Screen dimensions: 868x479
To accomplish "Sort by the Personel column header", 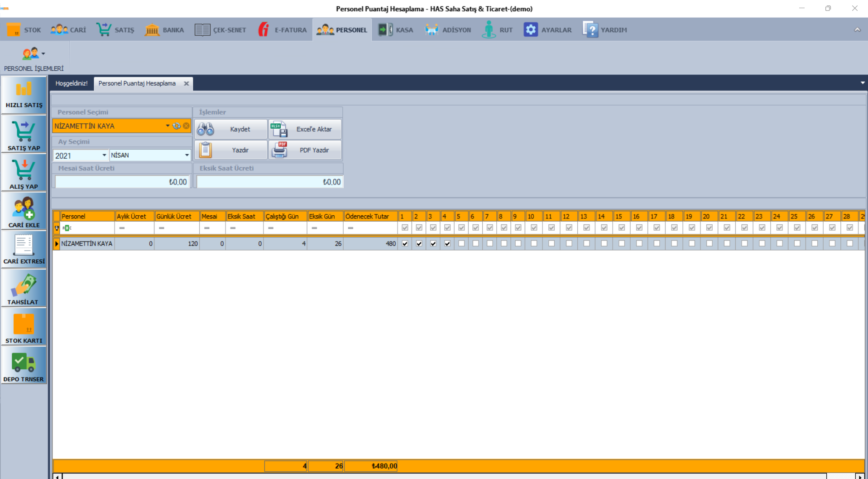I will pos(87,216).
